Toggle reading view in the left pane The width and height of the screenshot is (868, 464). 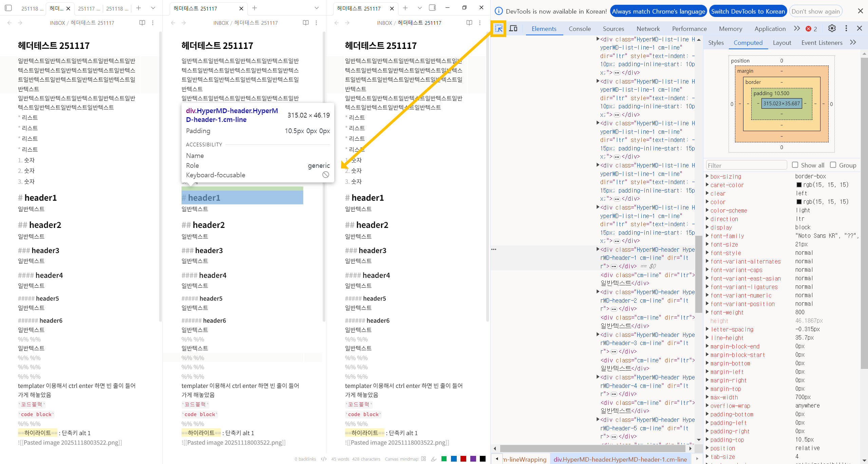(x=142, y=23)
